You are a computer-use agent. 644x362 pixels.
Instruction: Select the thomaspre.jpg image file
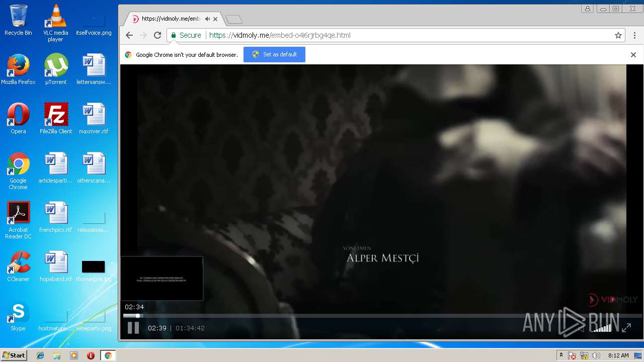pos(94,270)
